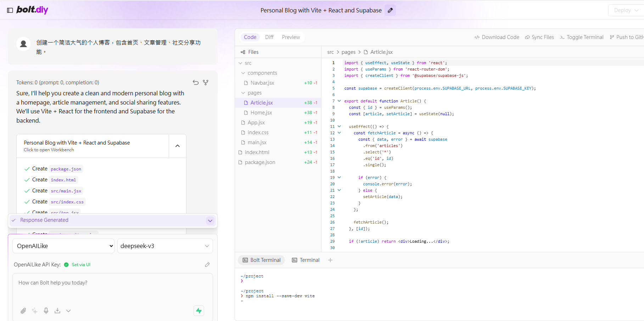The height and width of the screenshot is (321, 644).
Task: Collapse the pages folder
Action: click(278, 93)
